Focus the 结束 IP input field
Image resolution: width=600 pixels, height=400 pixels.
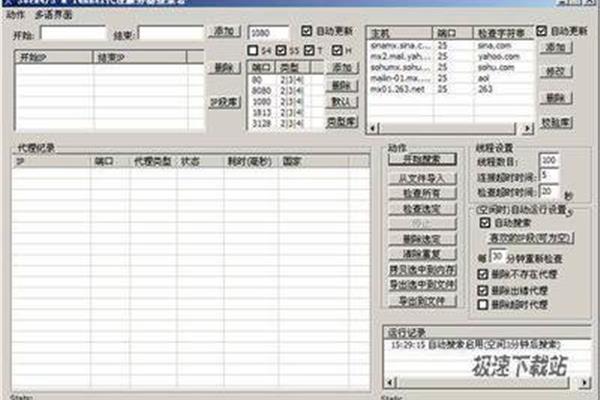171,33
